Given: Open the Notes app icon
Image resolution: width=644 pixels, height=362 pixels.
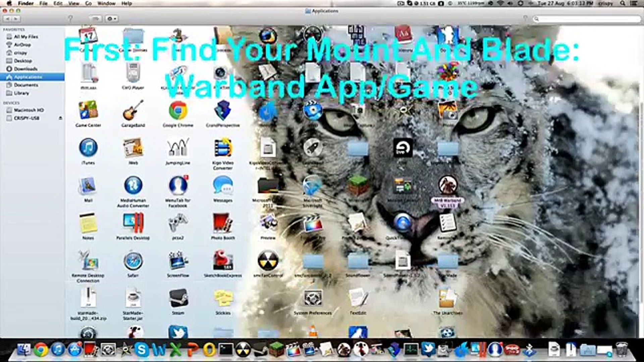Looking at the screenshot, I should 88,223.
